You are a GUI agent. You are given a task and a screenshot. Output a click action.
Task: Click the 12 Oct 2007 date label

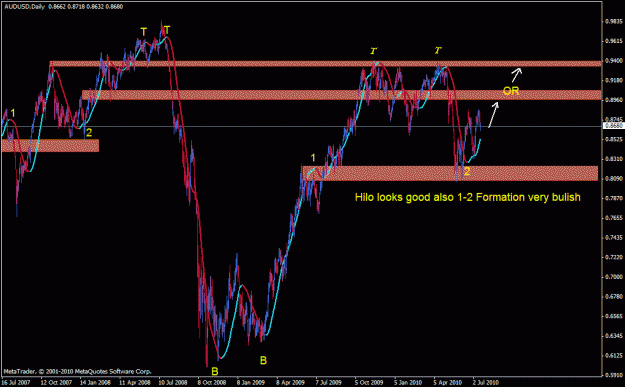tap(56, 382)
